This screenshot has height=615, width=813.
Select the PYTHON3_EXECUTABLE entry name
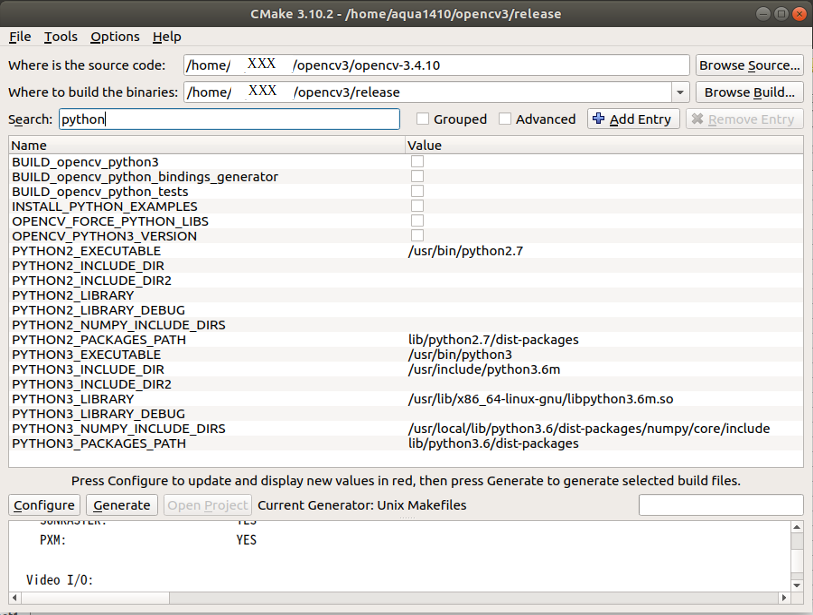tap(87, 355)
